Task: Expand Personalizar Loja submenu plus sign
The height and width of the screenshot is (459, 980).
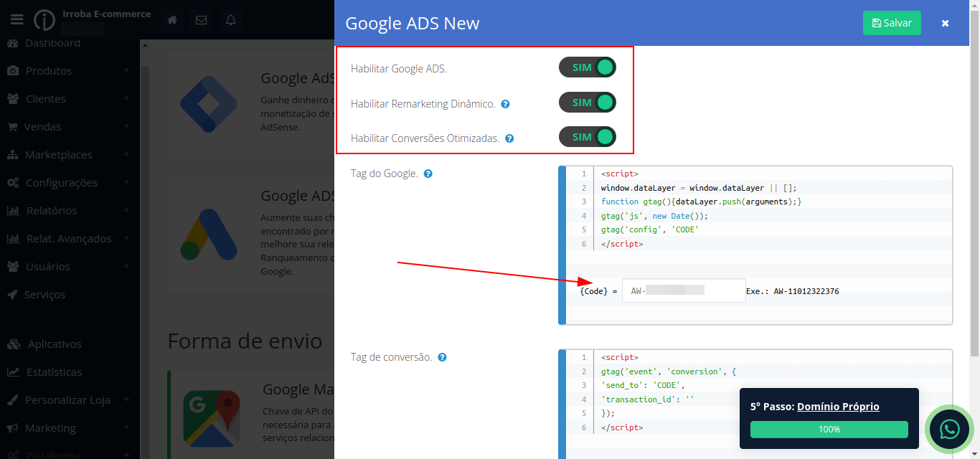Action: coord(126,399)
